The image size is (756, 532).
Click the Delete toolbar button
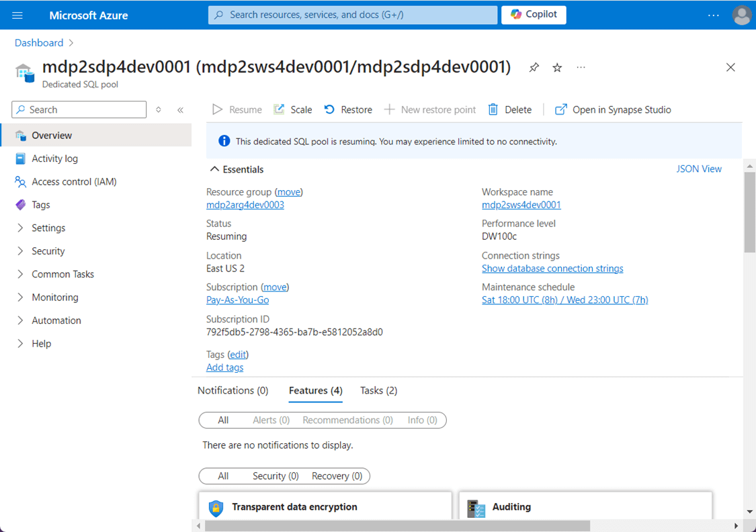(509, 109)
